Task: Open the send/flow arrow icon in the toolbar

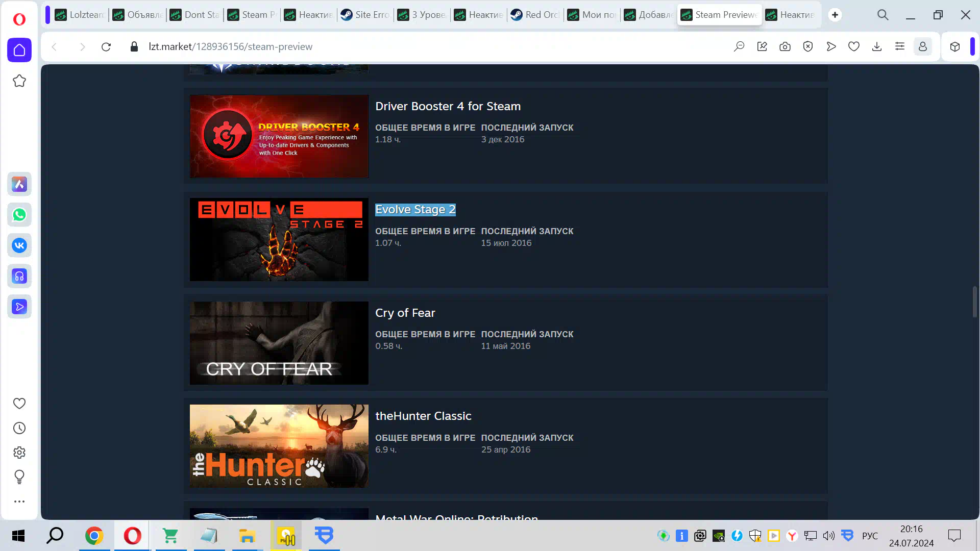Action: click(831, 46)
